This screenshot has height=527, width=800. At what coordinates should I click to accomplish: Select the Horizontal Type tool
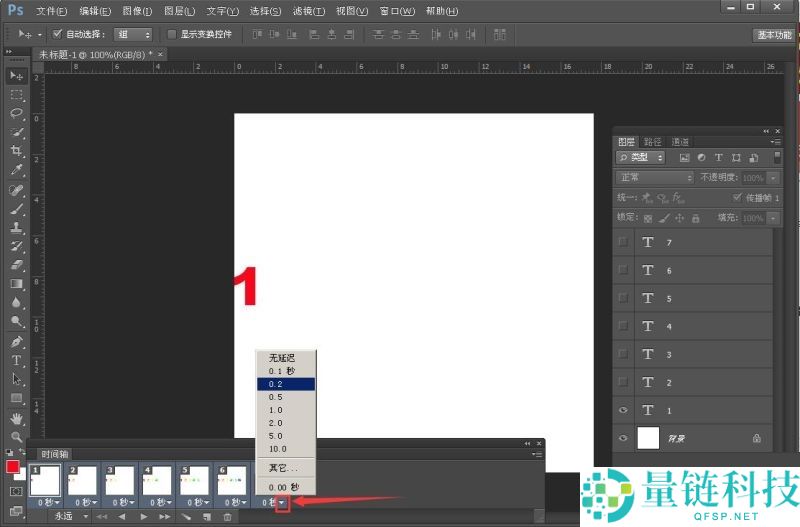coord(16,360)
